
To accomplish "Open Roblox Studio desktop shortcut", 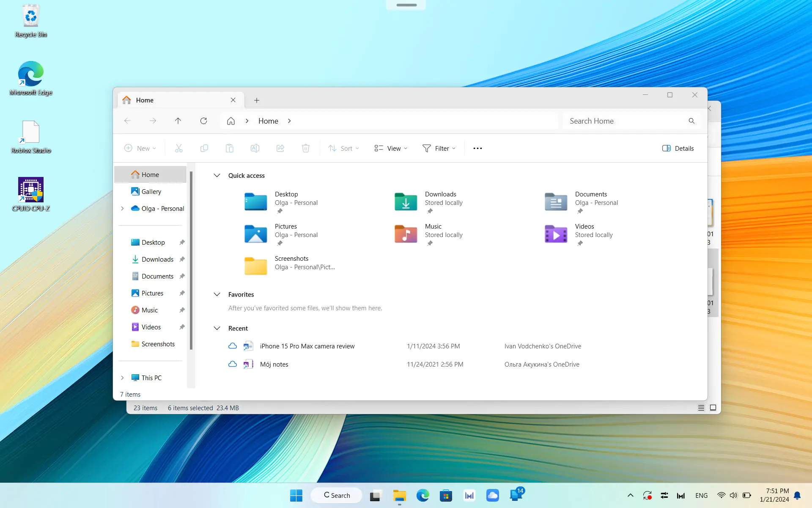I will pos(31,137).
